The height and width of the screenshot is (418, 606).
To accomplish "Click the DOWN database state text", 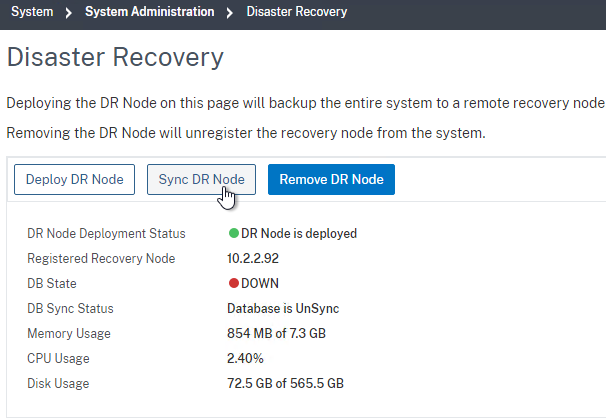I will (x=260, y=283).
